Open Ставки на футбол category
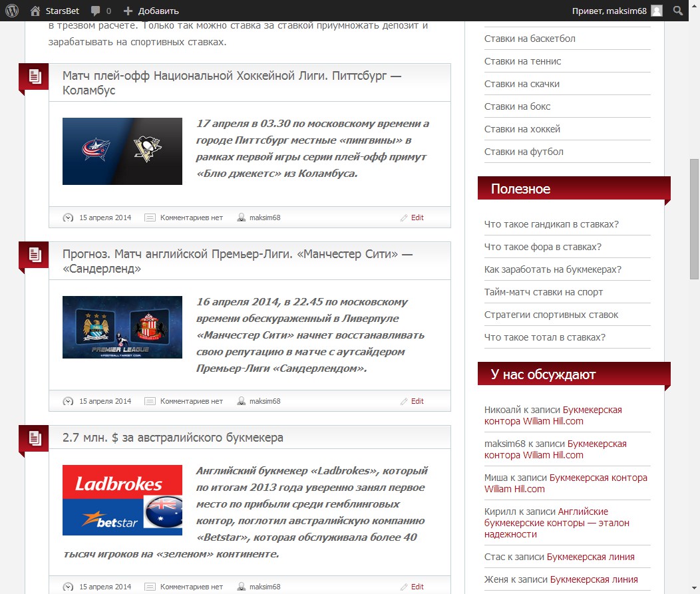This screenshot has height=594, width=700. click(524, 152)
